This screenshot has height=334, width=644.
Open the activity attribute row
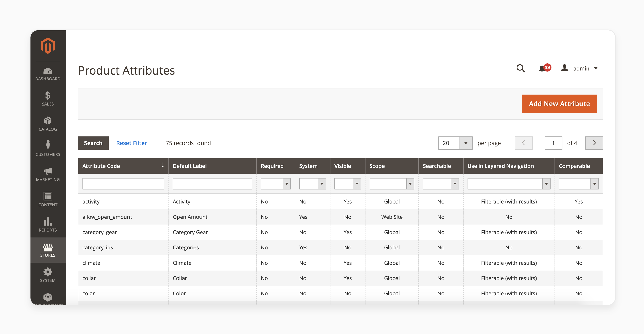tap(341, 202)
